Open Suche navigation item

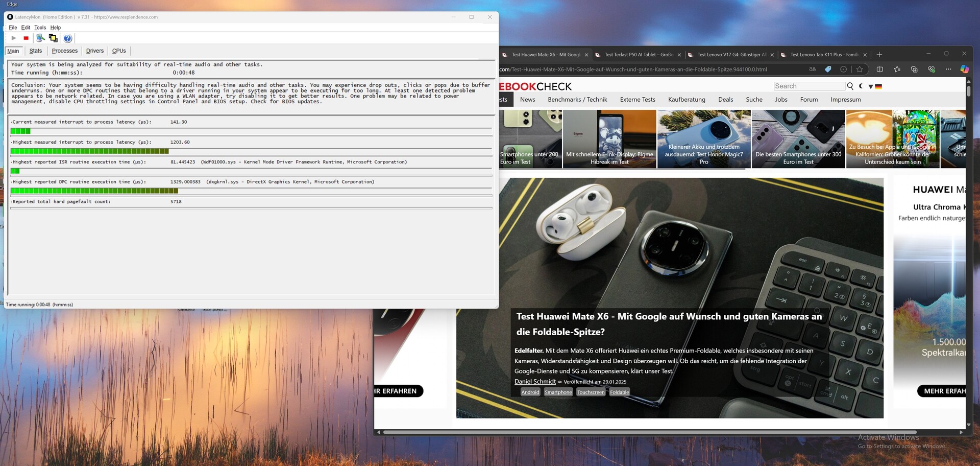[x=754, y=100]
